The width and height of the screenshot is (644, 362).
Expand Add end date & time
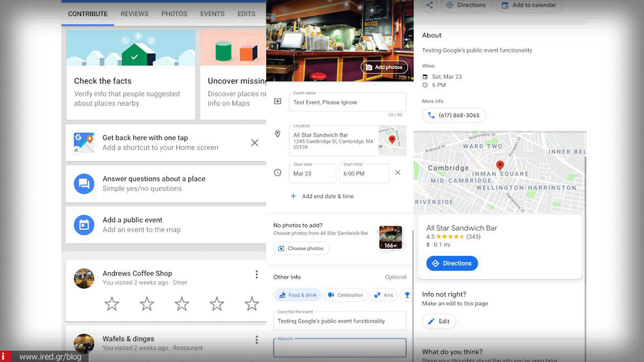pyautogui.click(x=327, y=195)
